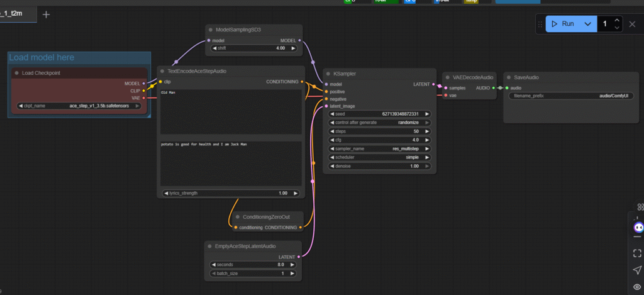Click TextEncodeAceStepAudio CONDITIONING output socket
This screenshot has width=644, height=295.
[x=302, y=82]
